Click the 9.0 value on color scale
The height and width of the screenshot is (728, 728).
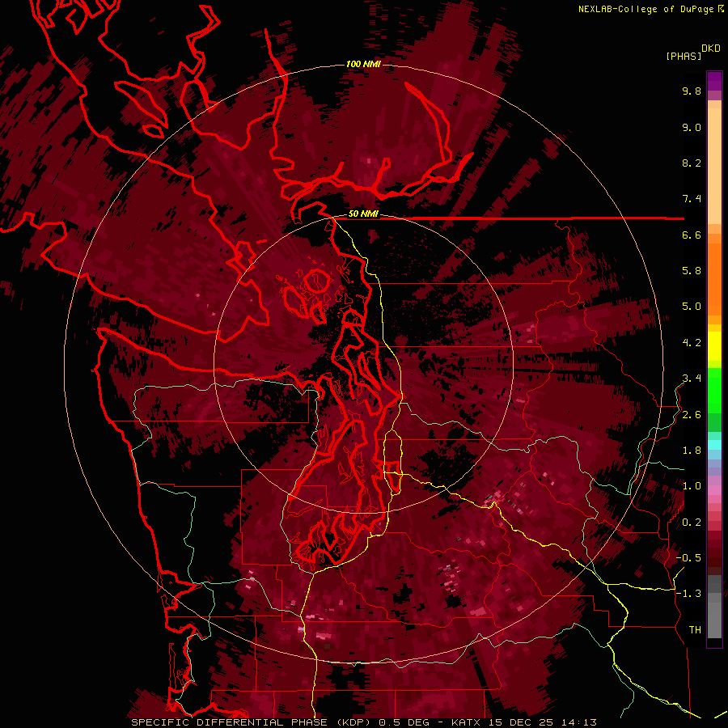coord(692,127)
